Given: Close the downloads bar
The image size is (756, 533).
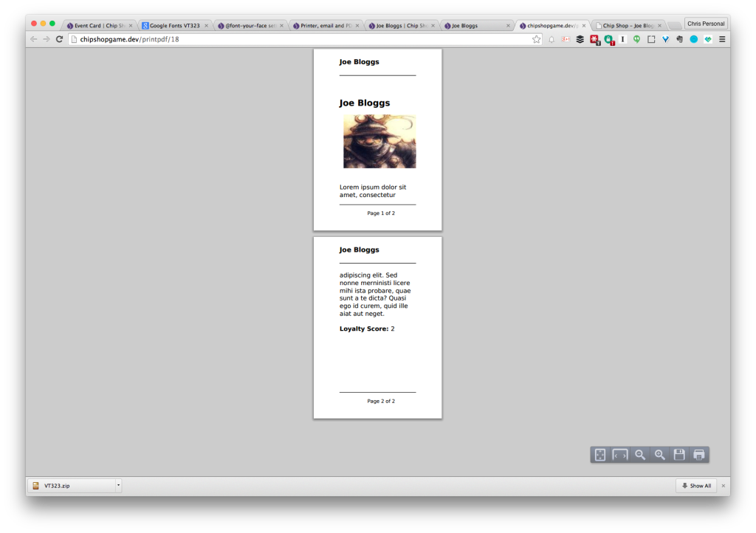Looking at the screenshot, I should coord(724,486).
